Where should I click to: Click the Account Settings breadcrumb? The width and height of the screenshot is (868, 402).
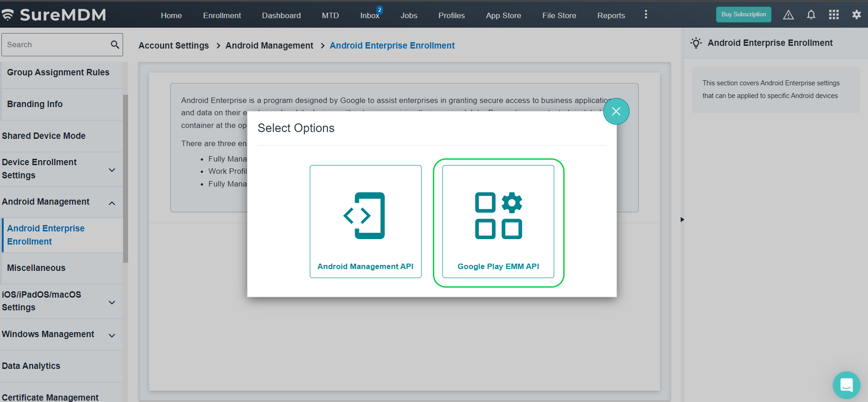(x=174, y=45)
